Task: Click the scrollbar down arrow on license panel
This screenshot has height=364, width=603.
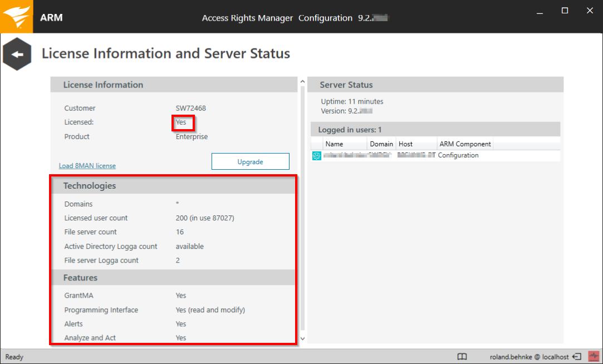Action: (302, 337)
